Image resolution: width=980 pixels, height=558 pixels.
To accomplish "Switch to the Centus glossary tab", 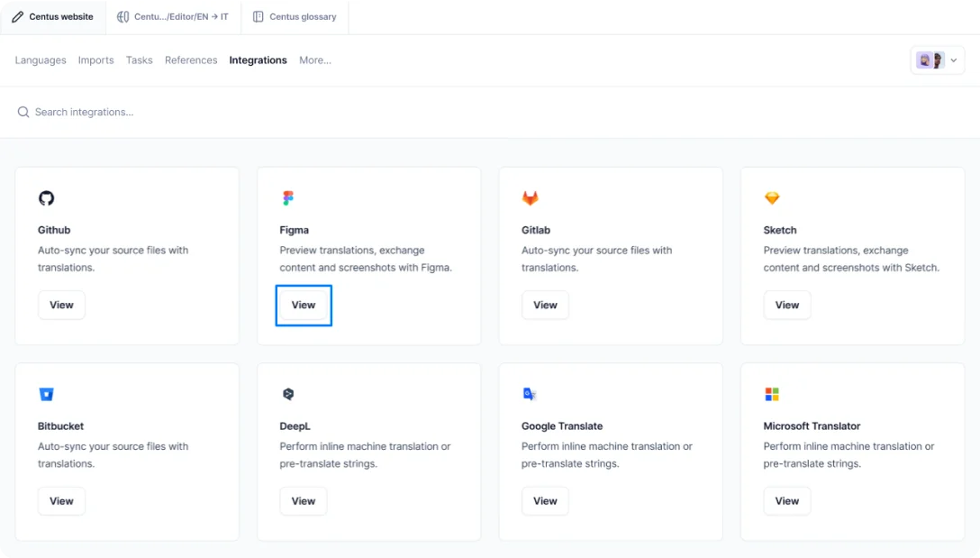I will point(295,16).
